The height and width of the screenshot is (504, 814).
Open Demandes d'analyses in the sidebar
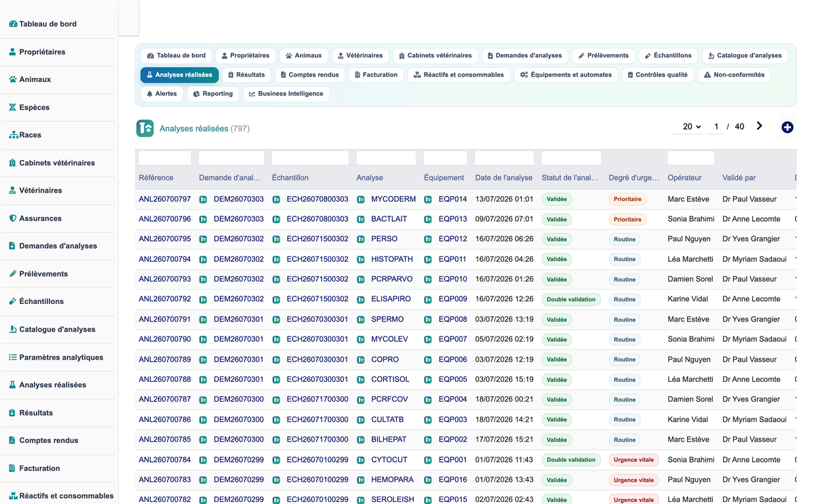(x=58, y=246)
